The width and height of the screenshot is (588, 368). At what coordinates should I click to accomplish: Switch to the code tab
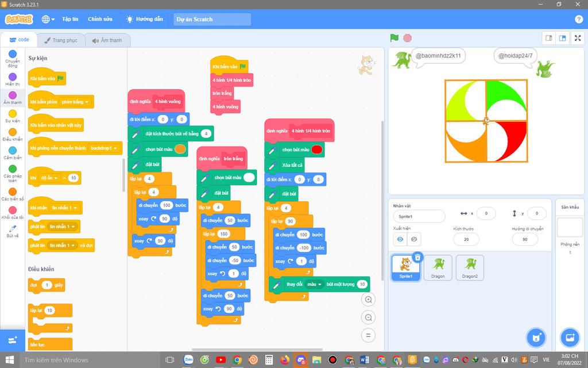[x=19, y=40]
